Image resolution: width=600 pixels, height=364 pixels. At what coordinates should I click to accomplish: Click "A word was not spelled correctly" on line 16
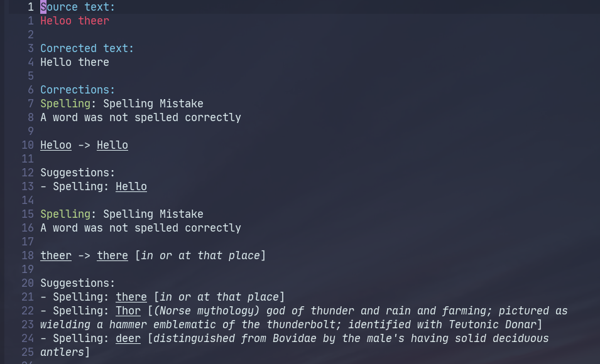pyautogui.click(x=141, y=228)
